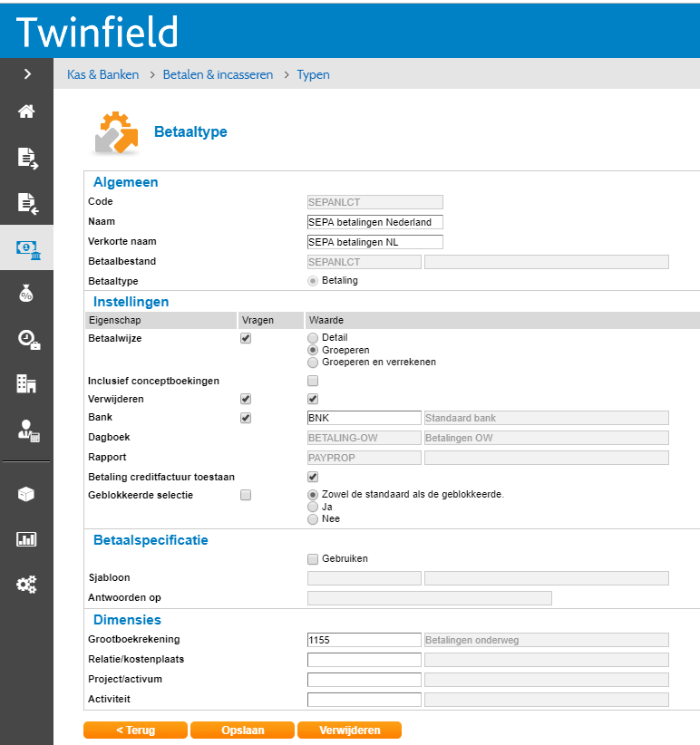This screenshot has height=745, width=700.
Task: Click the Terug button
Action: point(135,730)
